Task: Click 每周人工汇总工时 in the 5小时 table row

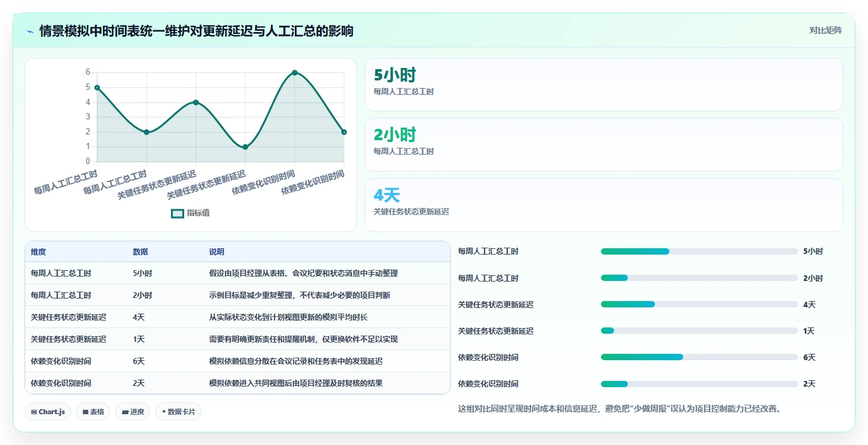Action: (x=61, y=273)
